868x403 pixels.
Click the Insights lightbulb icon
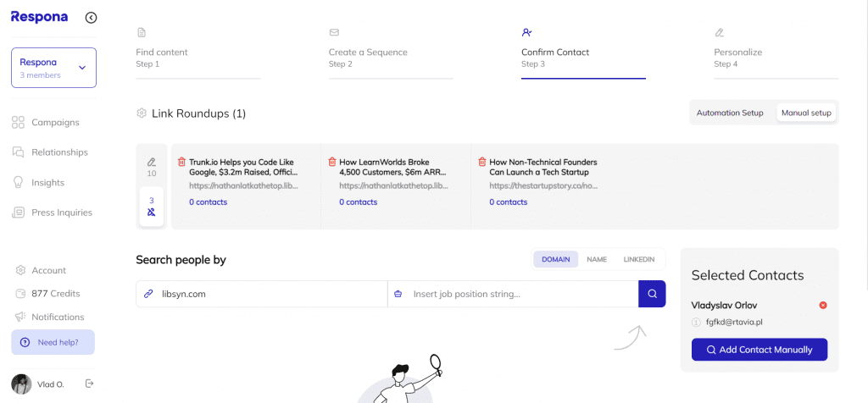click(x=18, y=182)
